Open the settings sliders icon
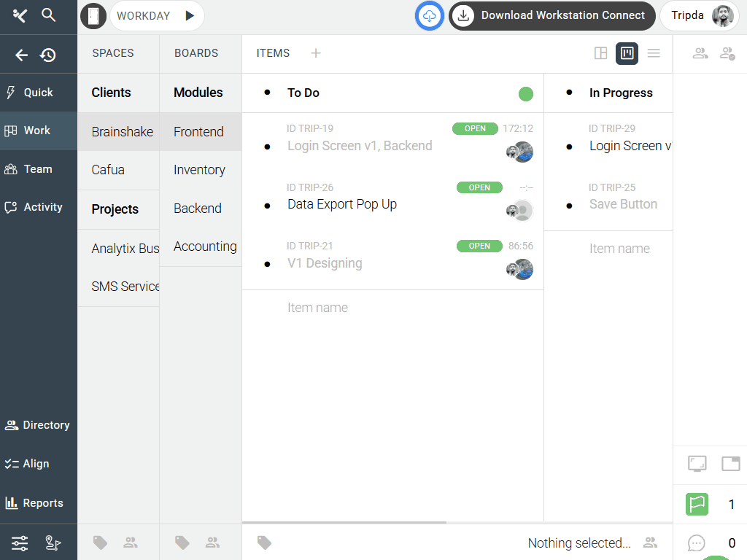 click(x=20, y=542)
